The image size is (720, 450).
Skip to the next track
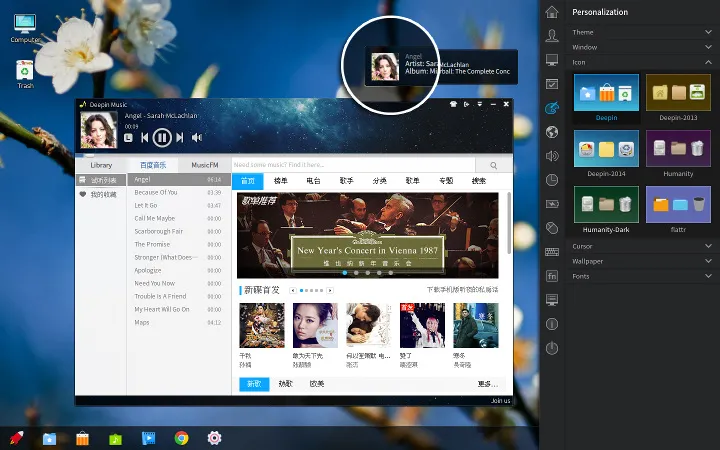coord(180,137)
